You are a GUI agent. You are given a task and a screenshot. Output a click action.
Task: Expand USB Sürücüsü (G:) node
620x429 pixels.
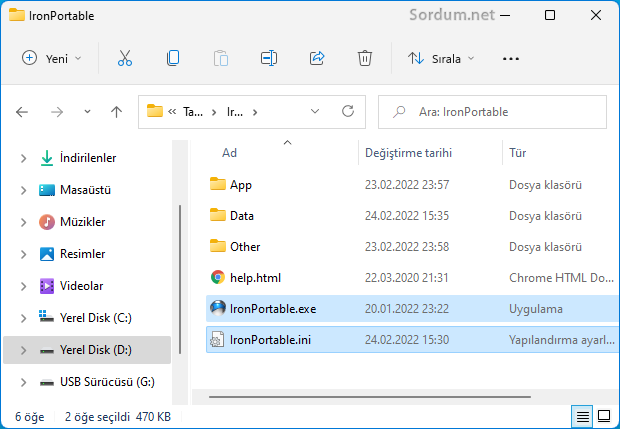click(x=23, y=382)
